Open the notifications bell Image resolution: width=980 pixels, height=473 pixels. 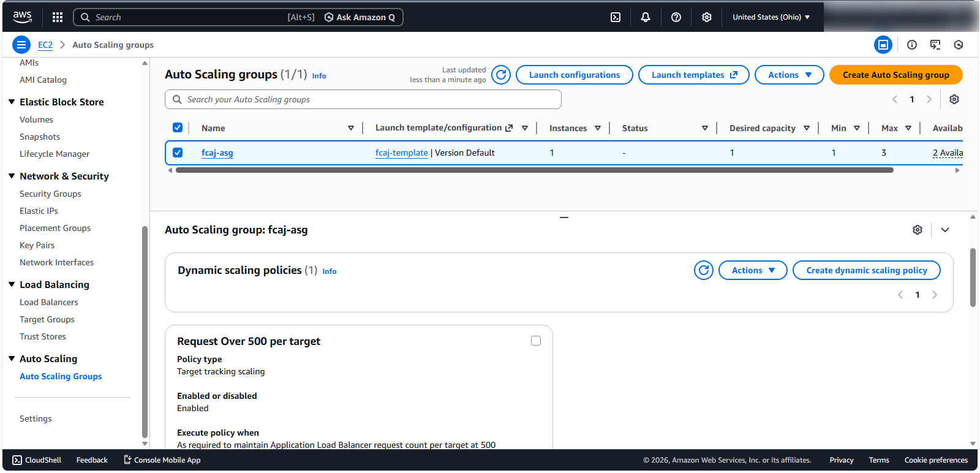tap(646, 17)
